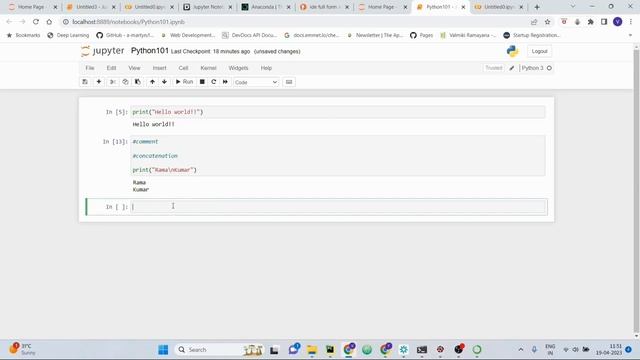Expand the tab search chevron
640x360 pixels.
pyautogui.click(x=573, y=7)
